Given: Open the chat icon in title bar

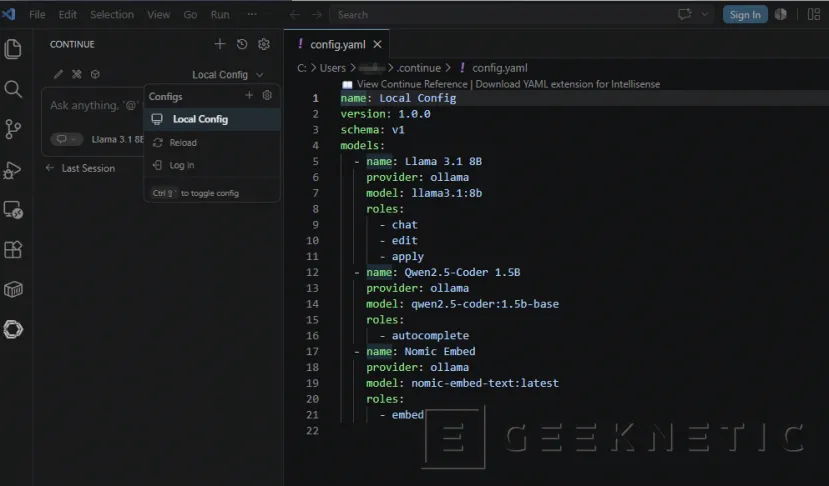Looking at the screenshot, I should (685, 14).
